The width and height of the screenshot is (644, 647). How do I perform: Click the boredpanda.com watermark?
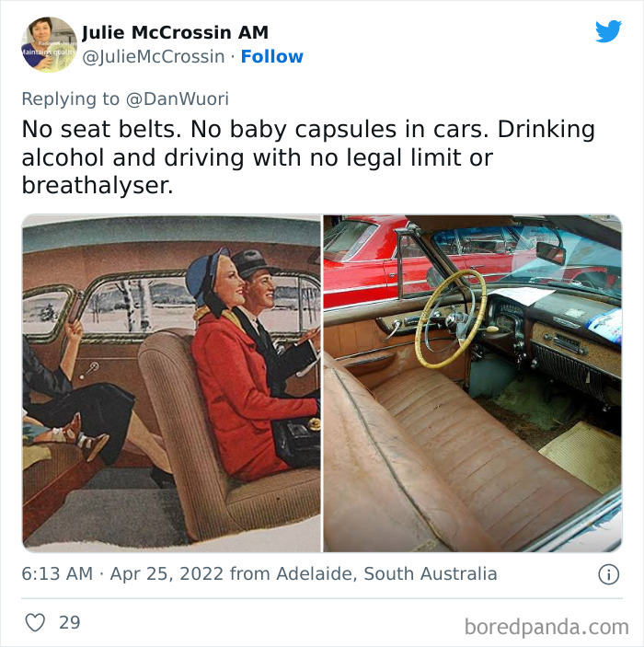[546, 627]
